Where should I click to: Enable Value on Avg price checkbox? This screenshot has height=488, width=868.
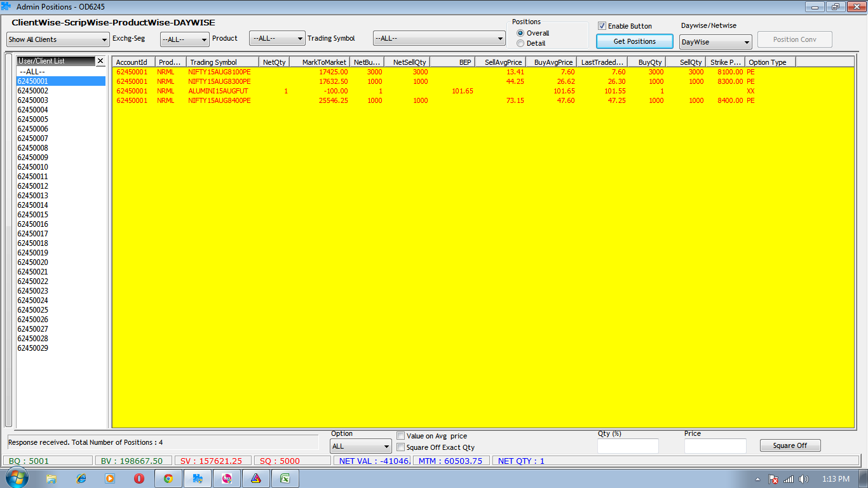tap(400, 436)
